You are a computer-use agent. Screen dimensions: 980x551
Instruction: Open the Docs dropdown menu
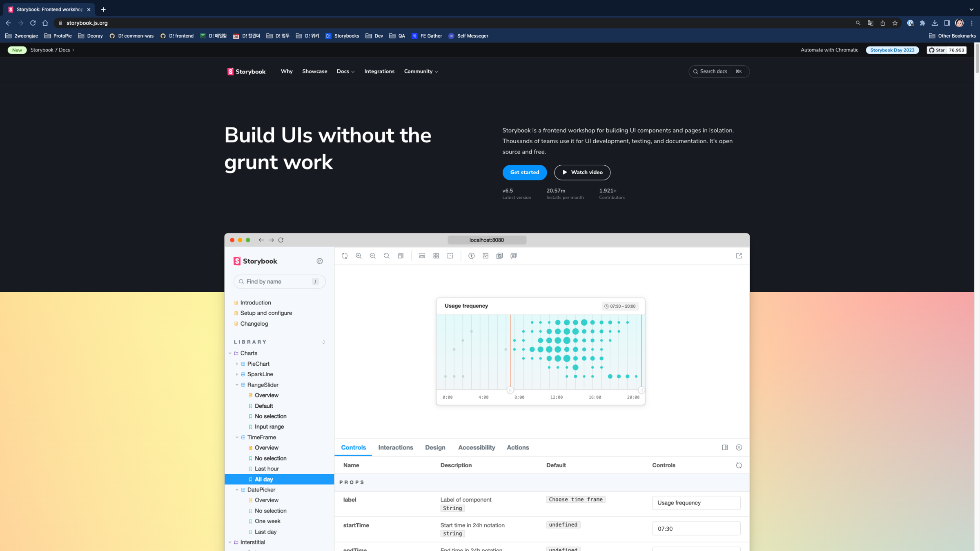click(x=345, y=71)
